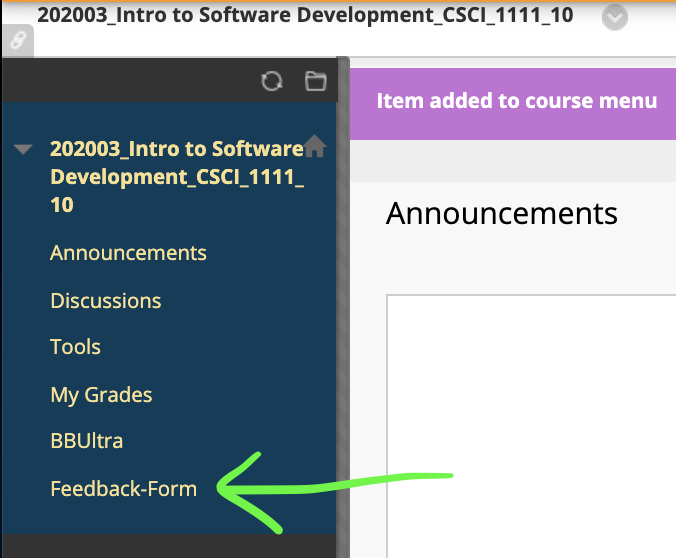Click inside the white announcements content box
The width and height of the screenshot is (676, 558).
click(x=530, y=420)
